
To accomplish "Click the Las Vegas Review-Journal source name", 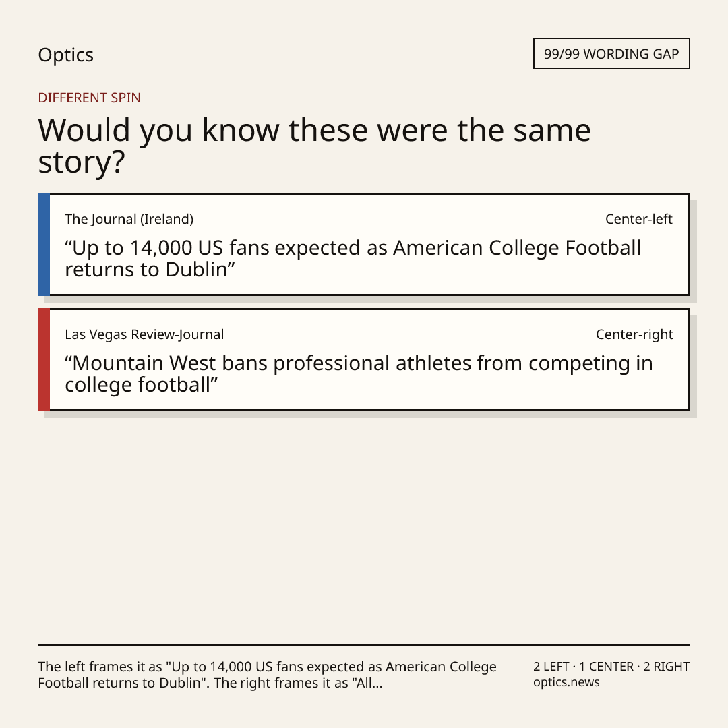I will [x=144, y=334].
